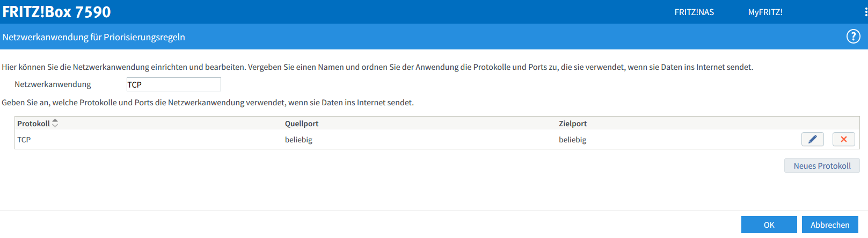Image resolution: width=868 pixels, height=238 pixels.
Task: Click the Zielport column header
Action: coord(573,124)
